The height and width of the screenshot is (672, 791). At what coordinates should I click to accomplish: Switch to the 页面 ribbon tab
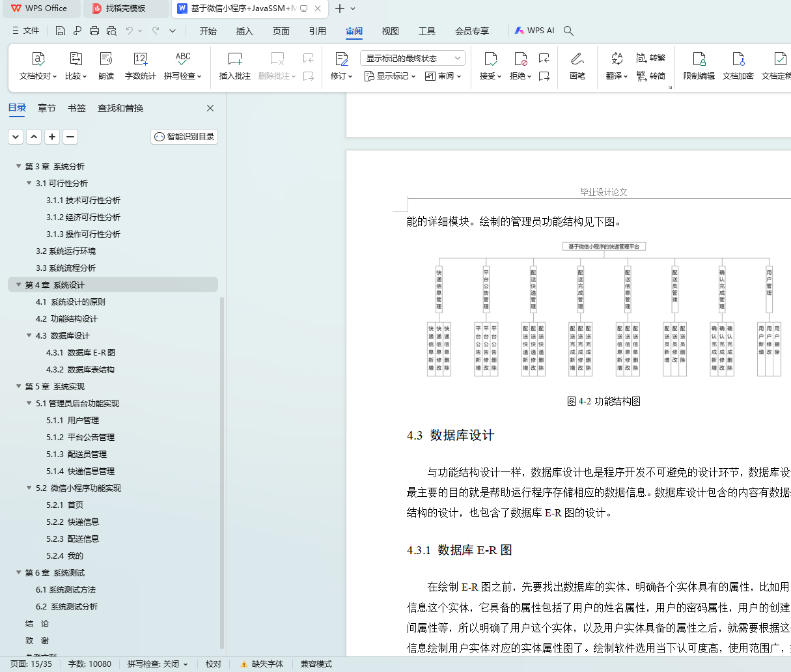coord(281,31)
